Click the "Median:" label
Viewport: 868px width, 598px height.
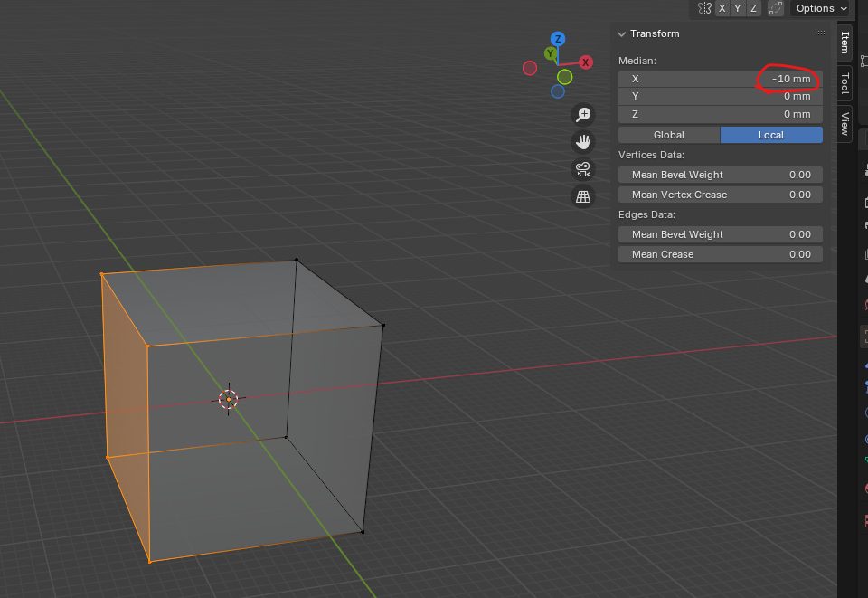(x=637, y=61)
